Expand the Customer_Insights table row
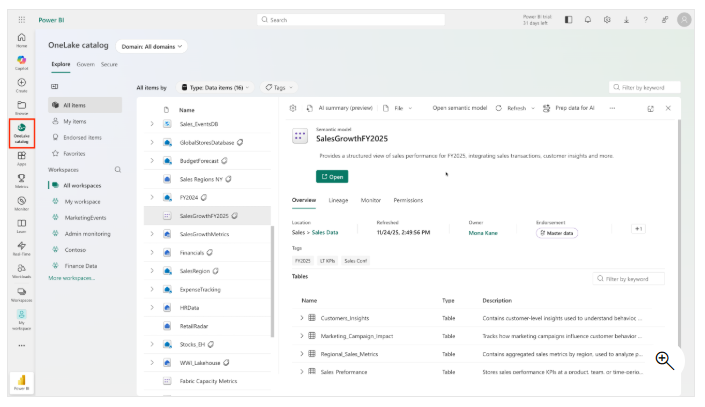The width and height of the screenshot is (705, 407). tap(302, 318)
